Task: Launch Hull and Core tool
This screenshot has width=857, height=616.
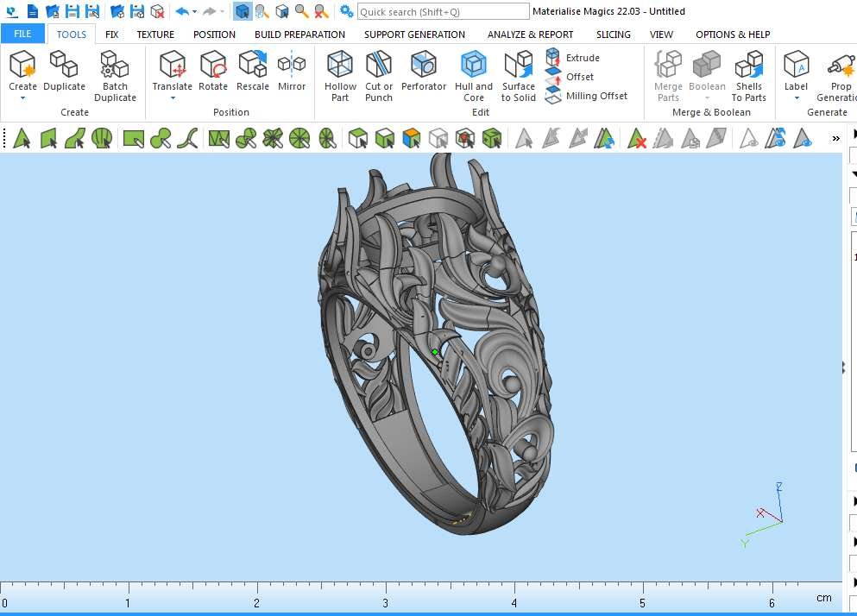Action: click(x=473, y=75)
